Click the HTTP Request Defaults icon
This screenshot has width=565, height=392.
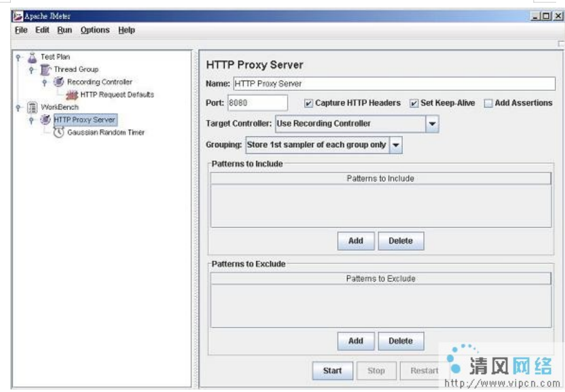pyautogui.click(x=72, y=95)
